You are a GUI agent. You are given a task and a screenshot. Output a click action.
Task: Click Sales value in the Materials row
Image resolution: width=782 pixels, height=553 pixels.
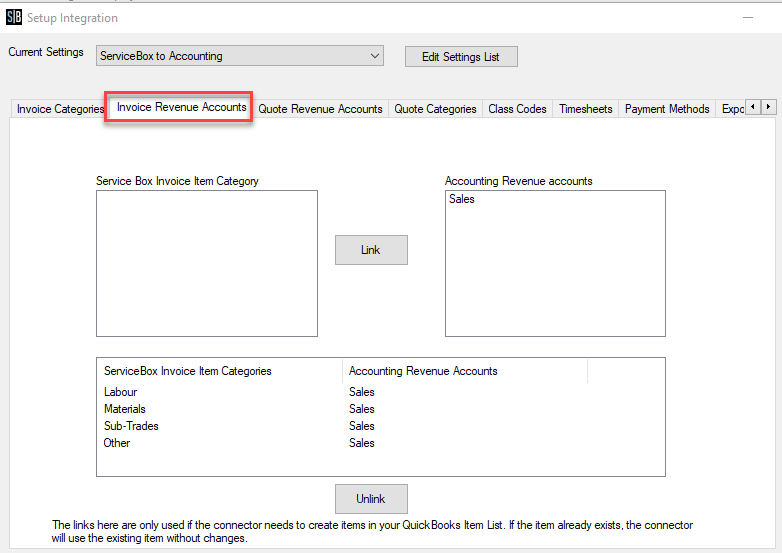(x=362, y=409)
